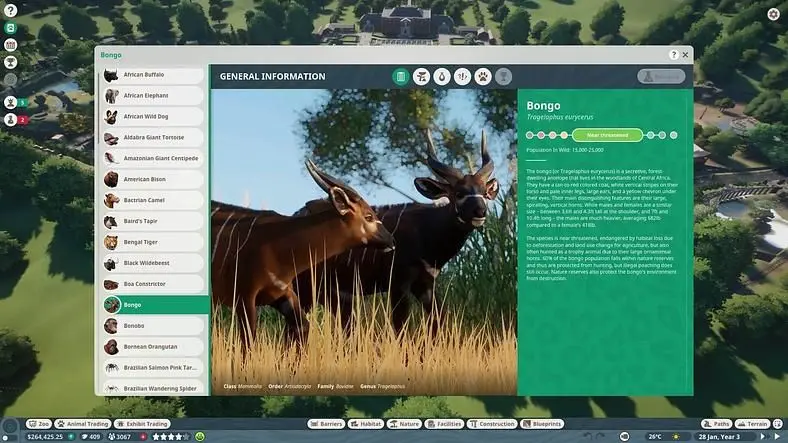Open the Nature build menu
Viewport: 788px width, 443px height.
[x=404, y=424]
